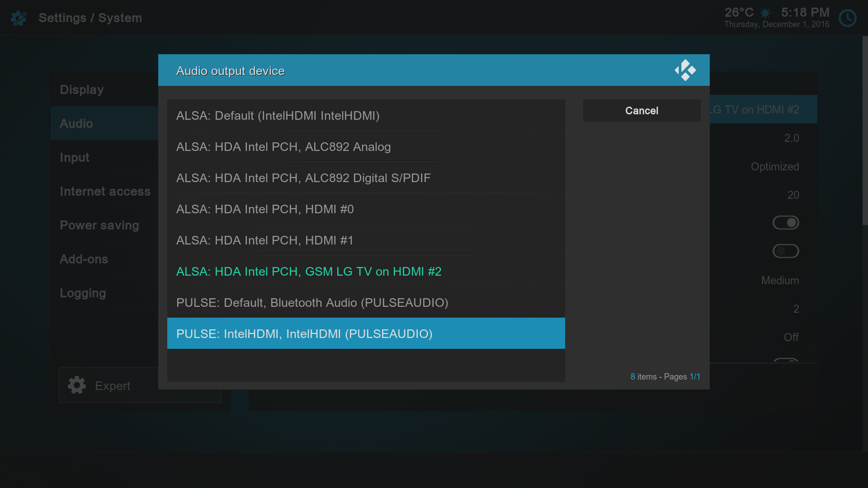Viewport: 868px width, 488px height.
Task: Toggle the disabled switch below the enabled one
Action: (786, 251)
